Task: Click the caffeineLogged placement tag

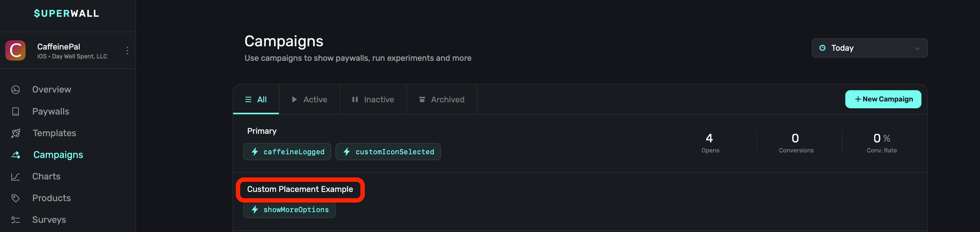Action: click(287, 152)
